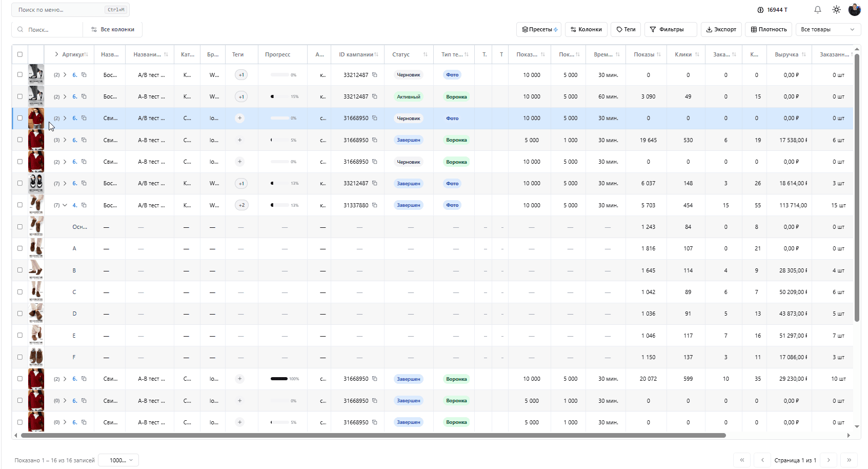Select the checkbox of the Активный campaign row
Image resolution: width=868 pixels, height=469 pixels.
20,96
